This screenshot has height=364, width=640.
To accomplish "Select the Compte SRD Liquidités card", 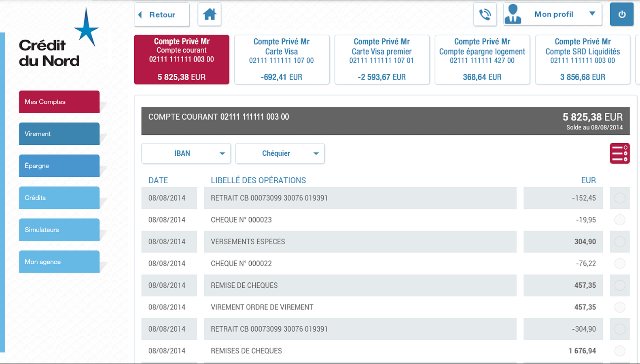I will point(583,59).
